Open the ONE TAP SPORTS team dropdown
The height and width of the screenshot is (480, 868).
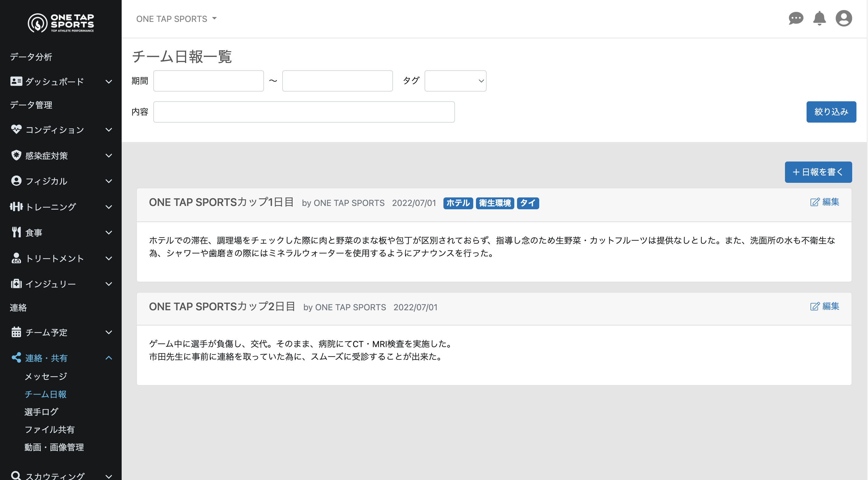click(177, 19)
